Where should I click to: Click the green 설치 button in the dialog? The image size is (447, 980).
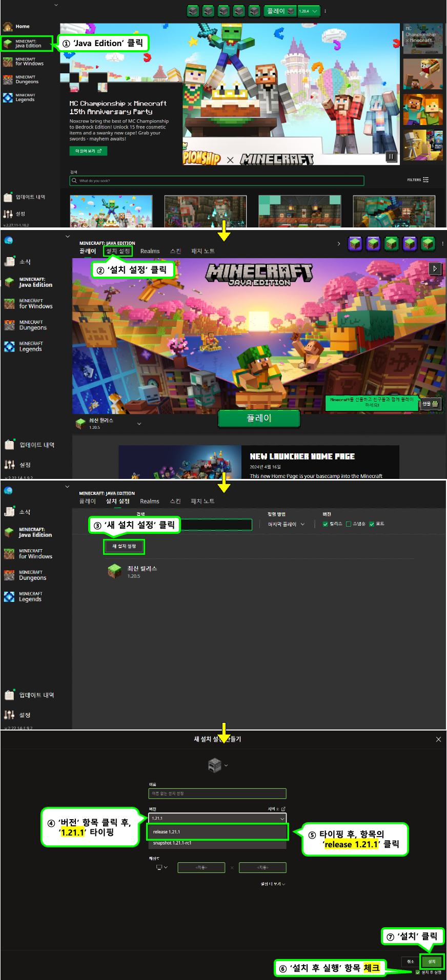click(x=432, y=962)
